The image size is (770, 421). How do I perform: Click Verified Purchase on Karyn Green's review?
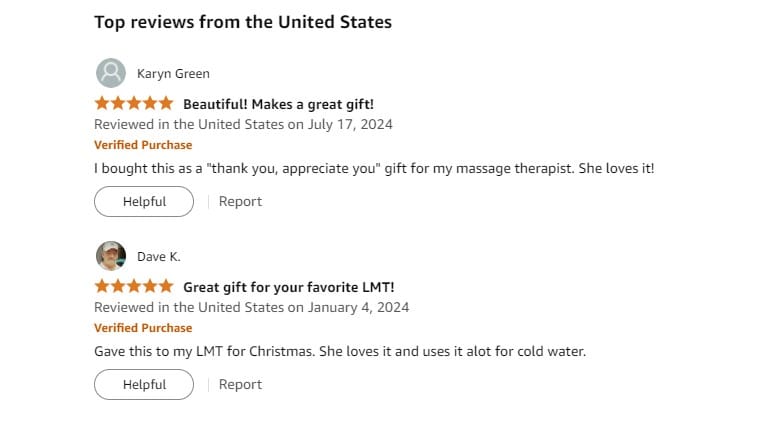pos(143,145)
